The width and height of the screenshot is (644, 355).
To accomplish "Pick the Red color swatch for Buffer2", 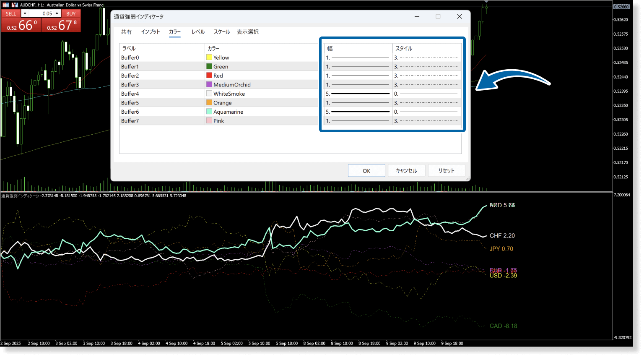I will (x=209, y=76).
